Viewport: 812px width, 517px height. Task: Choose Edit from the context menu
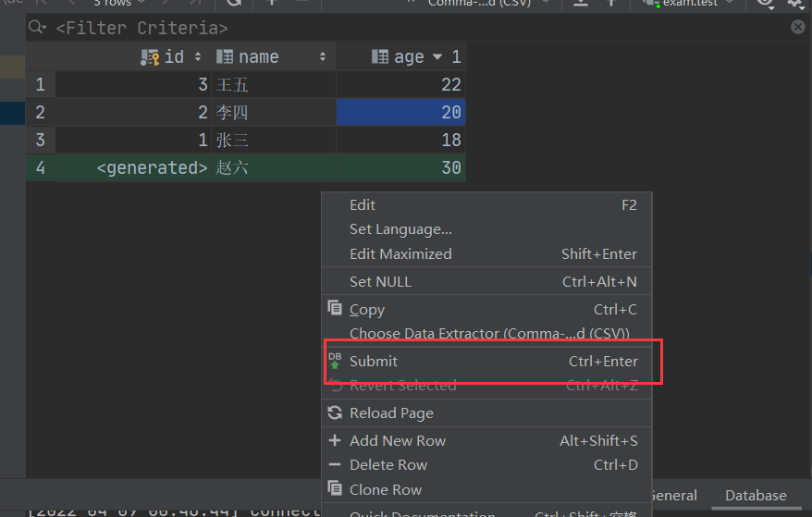coord(486,205)
